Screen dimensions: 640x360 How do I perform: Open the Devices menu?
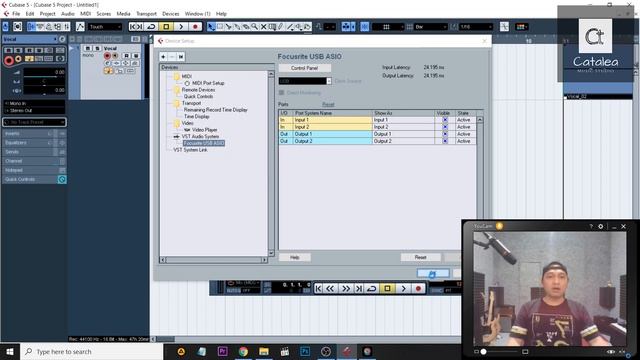pyautogui.click(x=171, y=14)
